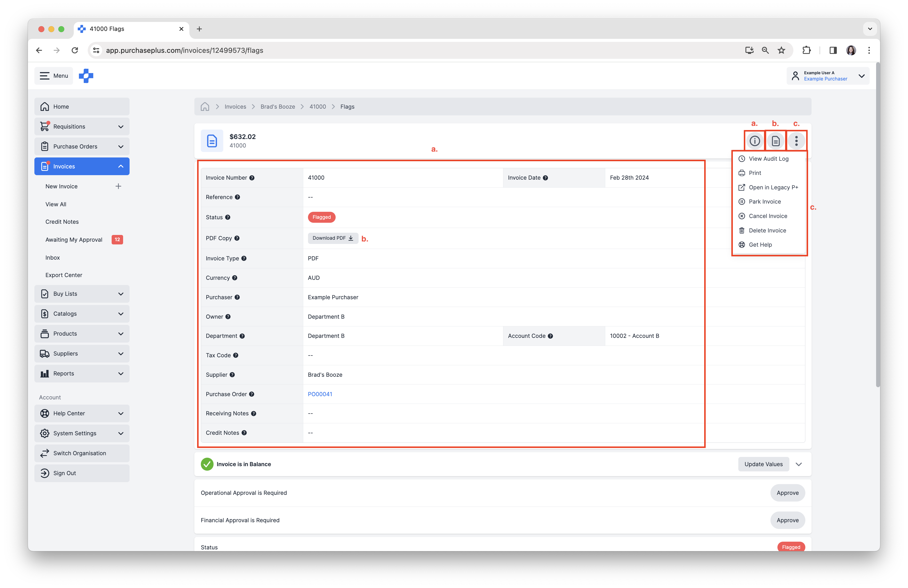Select Open in Legacy P+ option
This screenshot has width=908, height=588.
768,187
